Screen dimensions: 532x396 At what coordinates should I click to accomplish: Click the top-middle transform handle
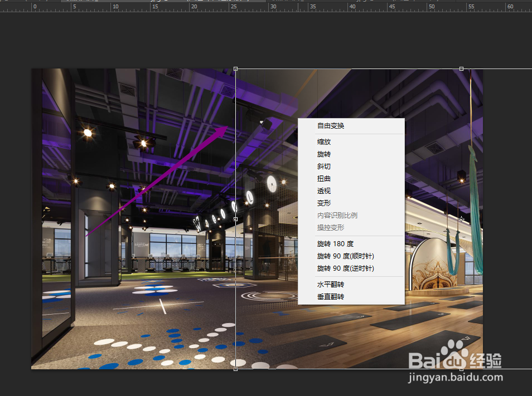(461, 69)
